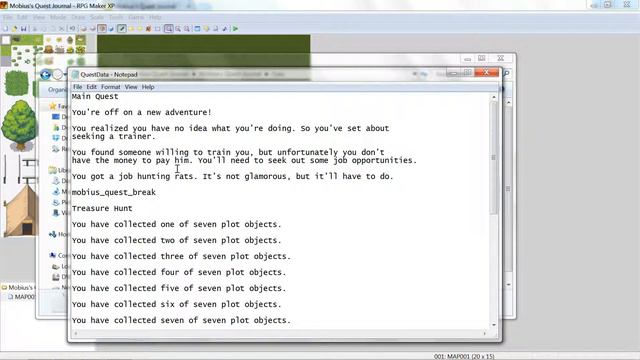Image resolution: width=640 pixels, height=360 pixels.
Task: Open RPG Maker Game menu
Action: pyautogui.click(x=136, y=17)
